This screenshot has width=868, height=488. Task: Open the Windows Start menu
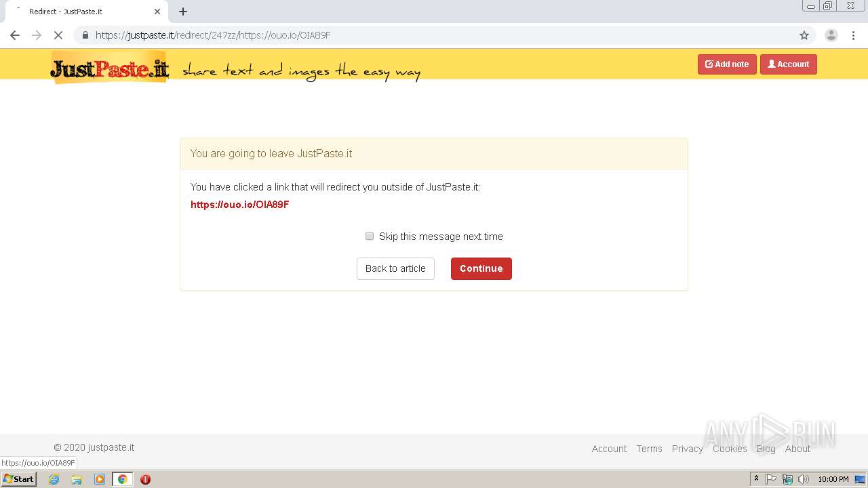[x=19, y=479]
